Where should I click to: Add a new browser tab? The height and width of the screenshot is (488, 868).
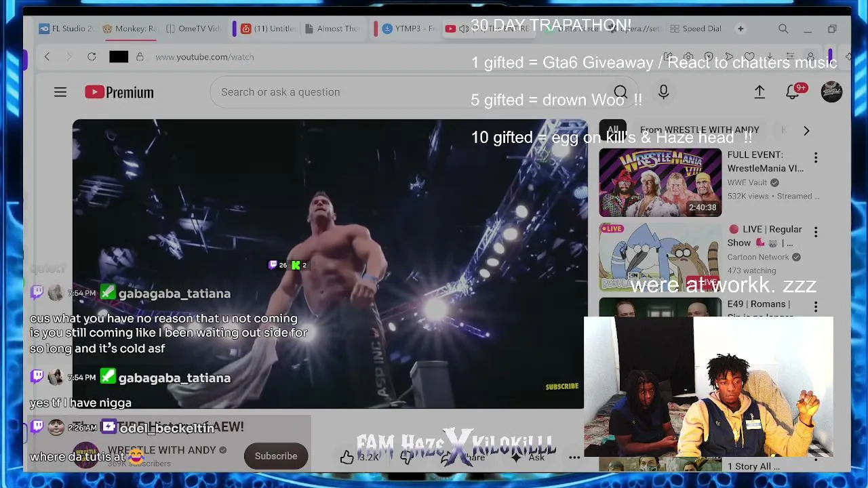point(741,29)
